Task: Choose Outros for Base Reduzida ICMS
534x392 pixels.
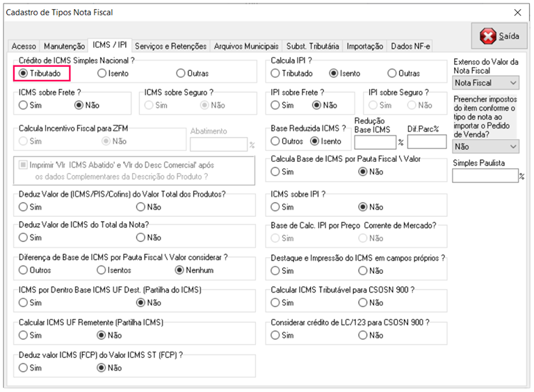Action: coord(276,141)
